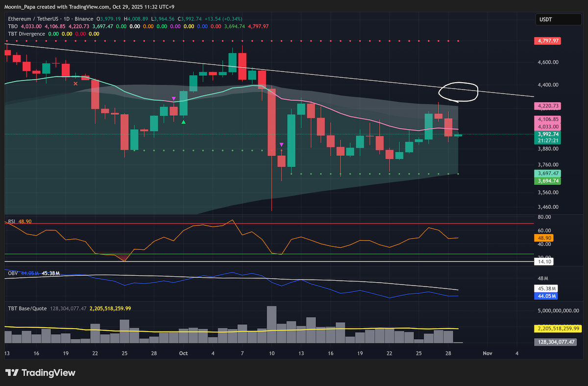
Task: Click the Oct label on the time axis
Action: coord(184,353)
